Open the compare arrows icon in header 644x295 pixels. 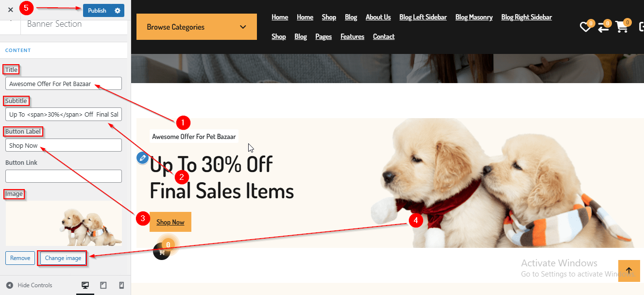[603, 27]
